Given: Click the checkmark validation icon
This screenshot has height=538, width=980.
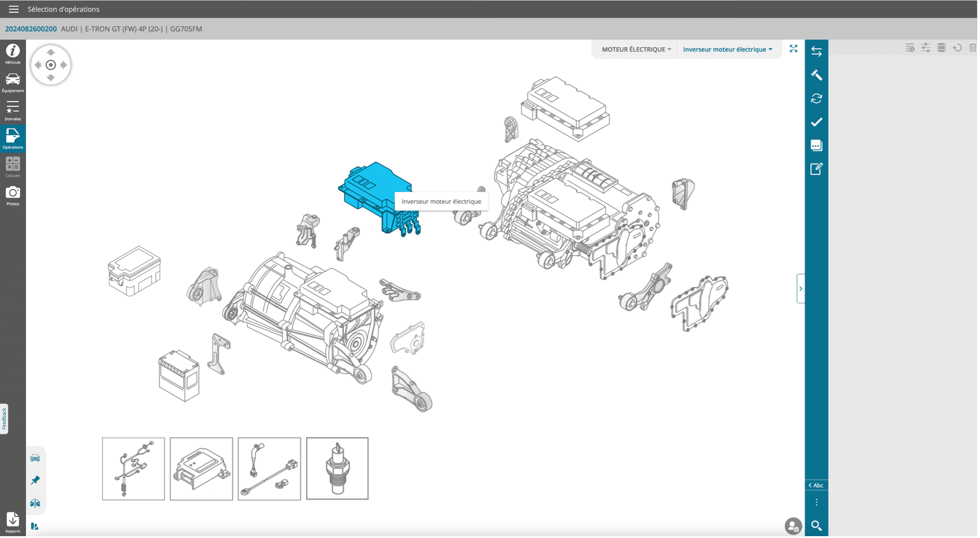Looking at the screenshot, I should coord(816,122).
